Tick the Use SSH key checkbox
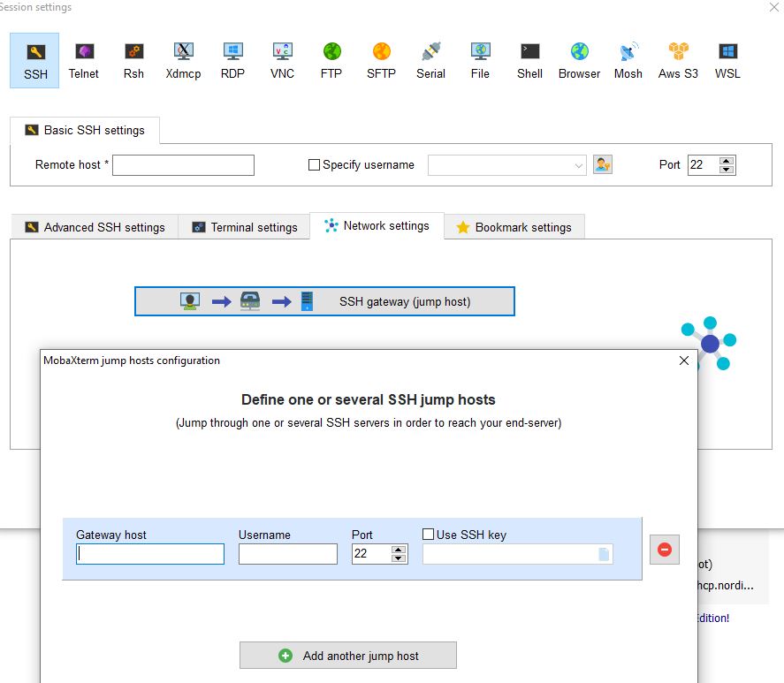 coord(429,535)
